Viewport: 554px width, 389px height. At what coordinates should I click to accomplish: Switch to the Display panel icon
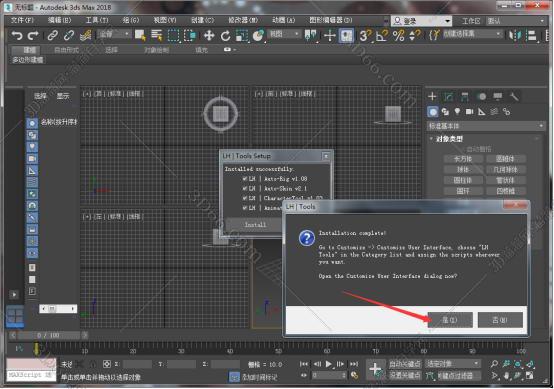point(497,96)
